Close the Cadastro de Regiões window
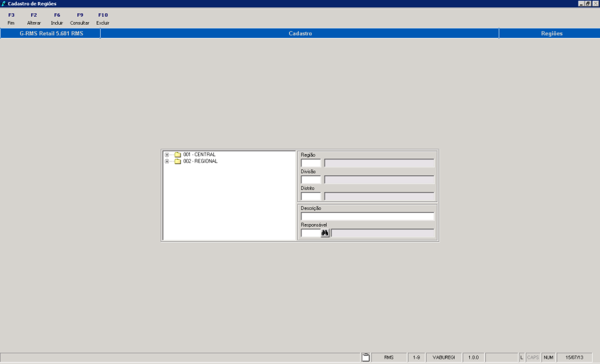Viewport: 600px width, 364px height. pos(595,3)
